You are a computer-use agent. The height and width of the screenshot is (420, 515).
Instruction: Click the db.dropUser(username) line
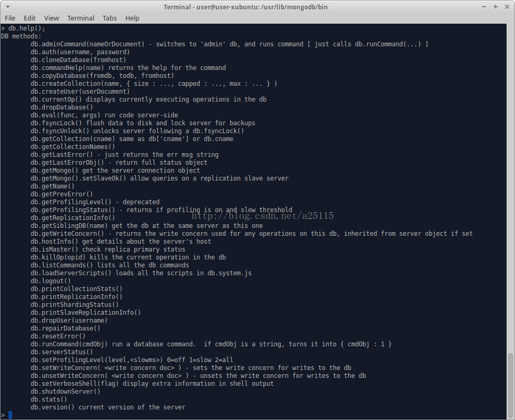click(x=69, y=320)
